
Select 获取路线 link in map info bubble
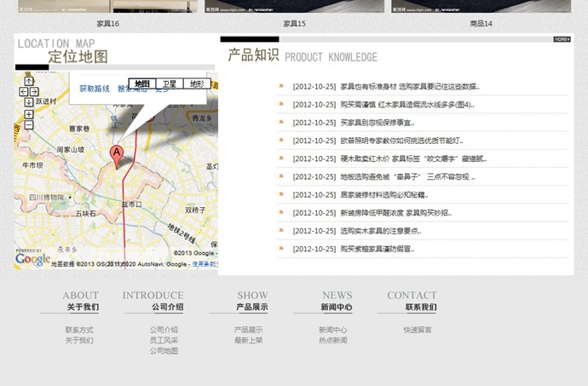(x=95, y=89)
